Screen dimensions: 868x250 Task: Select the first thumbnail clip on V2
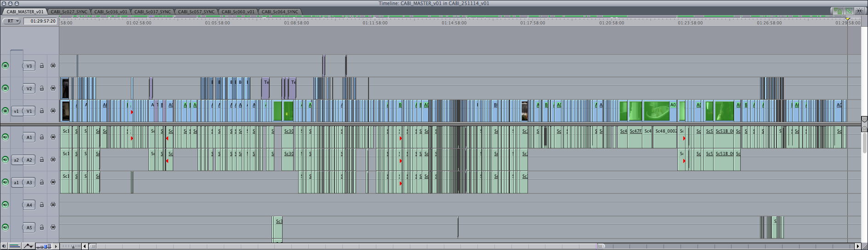[65, 88]
